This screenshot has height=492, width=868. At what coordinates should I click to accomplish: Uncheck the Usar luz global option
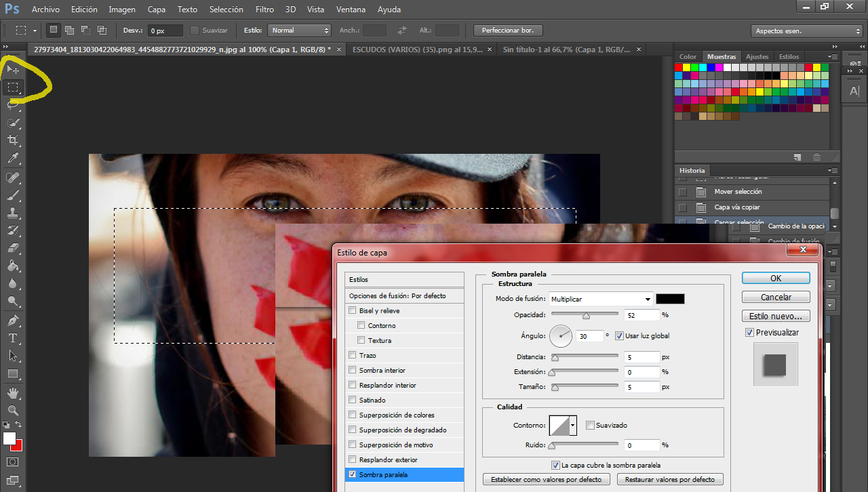(619, 336)
